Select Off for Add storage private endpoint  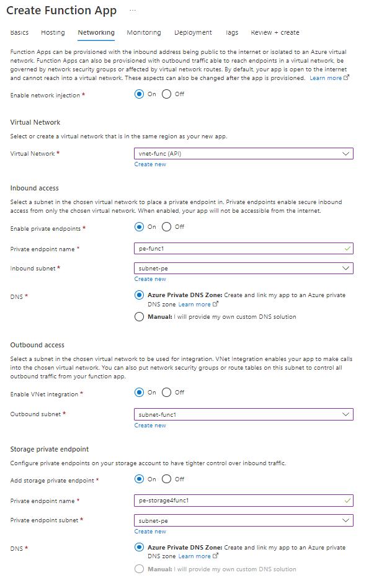[x=167, y=479]
